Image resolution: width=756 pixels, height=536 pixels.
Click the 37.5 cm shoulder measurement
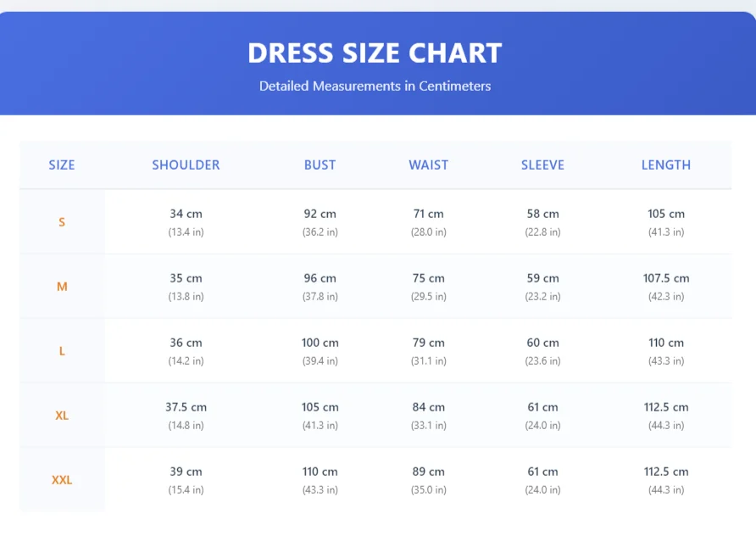[186, 407]
